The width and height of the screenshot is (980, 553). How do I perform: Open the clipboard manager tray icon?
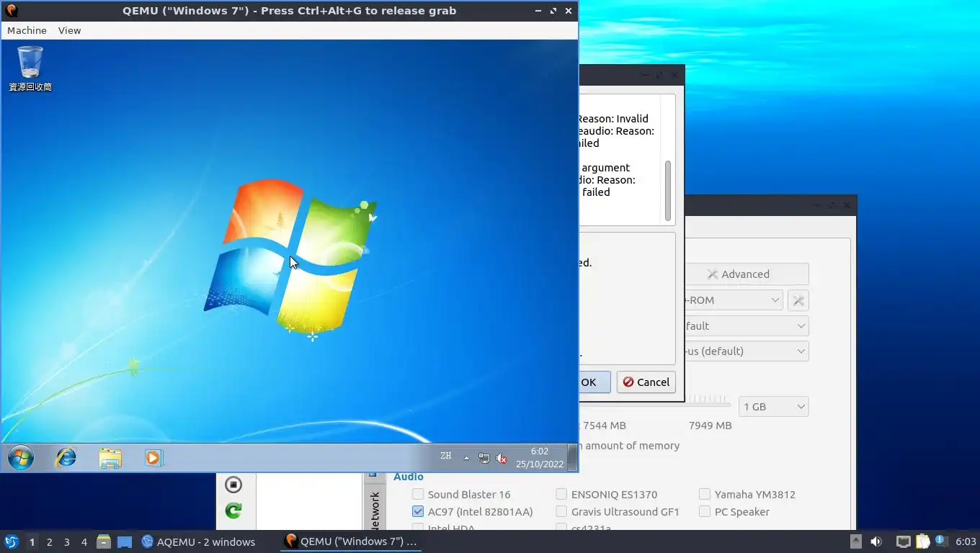[x=923, y=541]
